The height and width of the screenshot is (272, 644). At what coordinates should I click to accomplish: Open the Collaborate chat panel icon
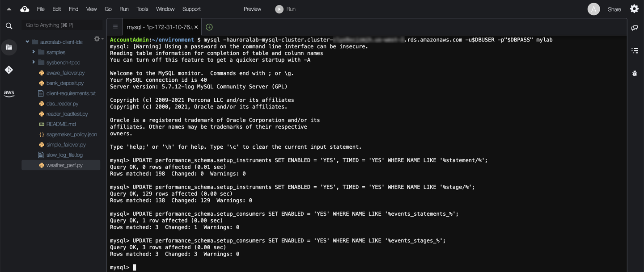tap(635, 28)
